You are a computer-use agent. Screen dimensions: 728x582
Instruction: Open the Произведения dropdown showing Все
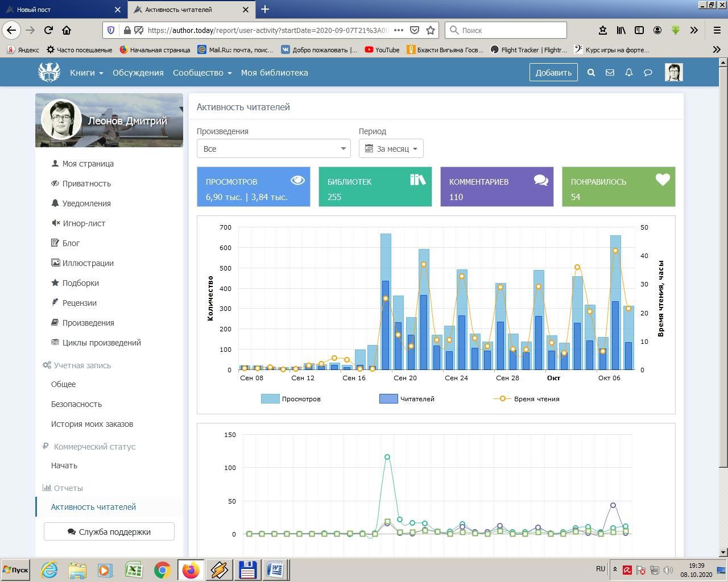pyautogui.click(x=274, y=149)
